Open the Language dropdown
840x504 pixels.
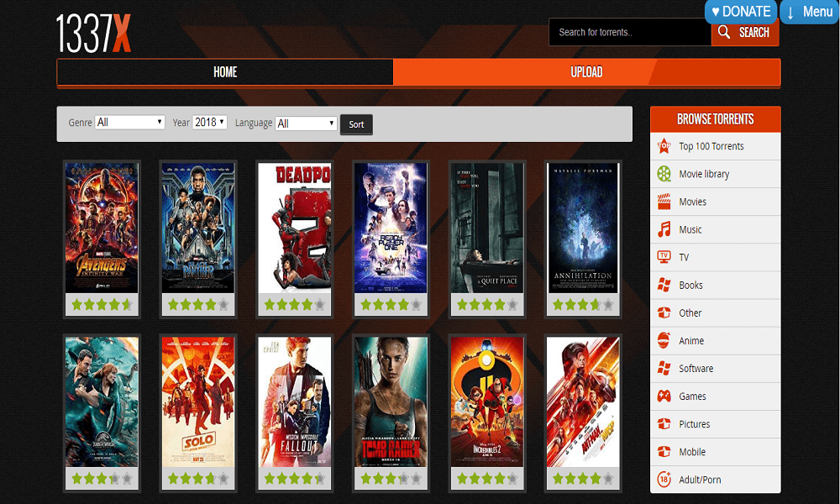click(x=306, y=123)
